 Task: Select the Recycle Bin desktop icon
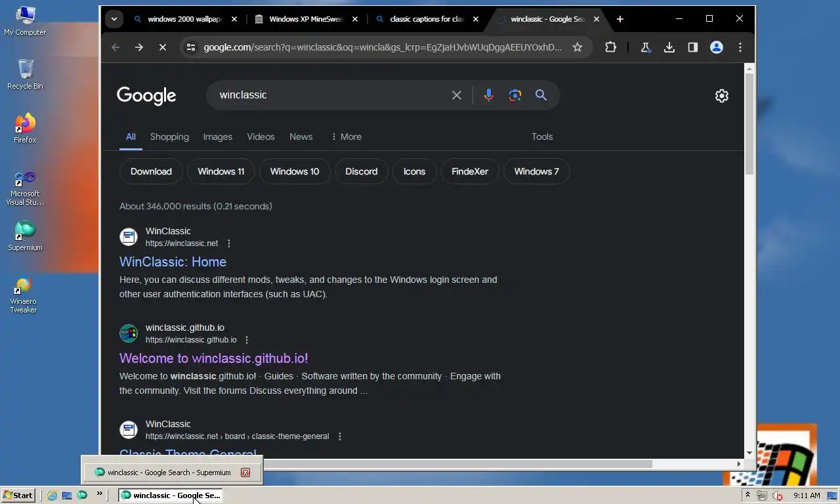coord(25,74)
